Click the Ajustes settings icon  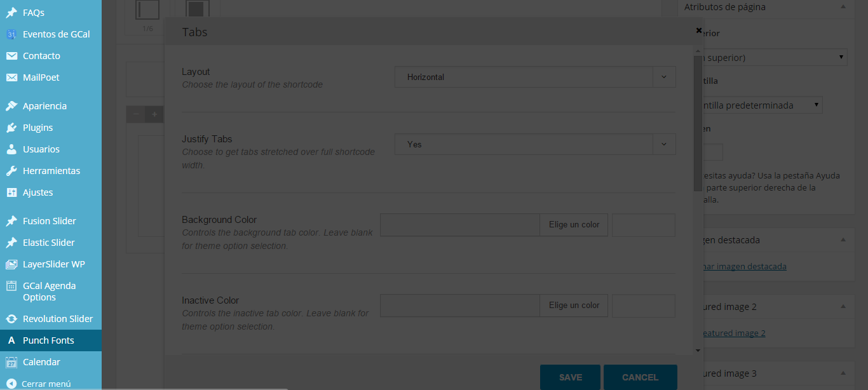click(11, 192)
